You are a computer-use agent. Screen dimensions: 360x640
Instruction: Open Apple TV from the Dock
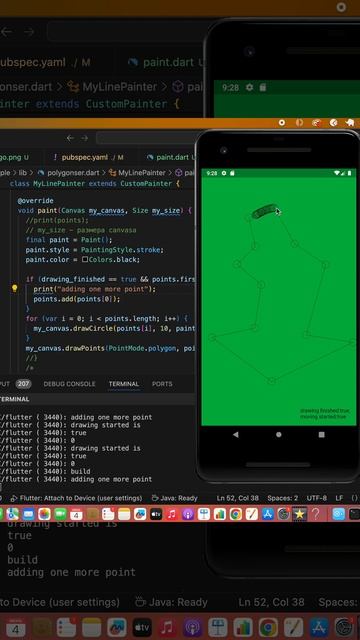tap(156, 514)
